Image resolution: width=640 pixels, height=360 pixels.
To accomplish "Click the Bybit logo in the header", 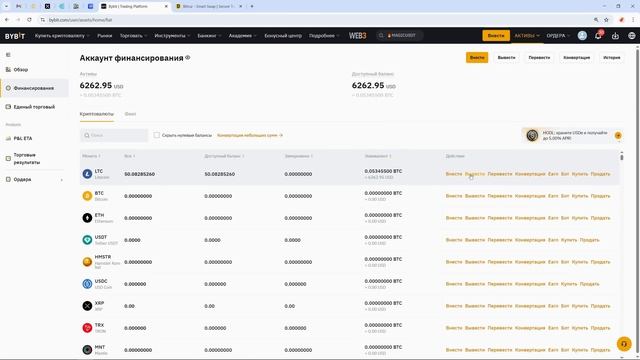I will click(15, 36).
